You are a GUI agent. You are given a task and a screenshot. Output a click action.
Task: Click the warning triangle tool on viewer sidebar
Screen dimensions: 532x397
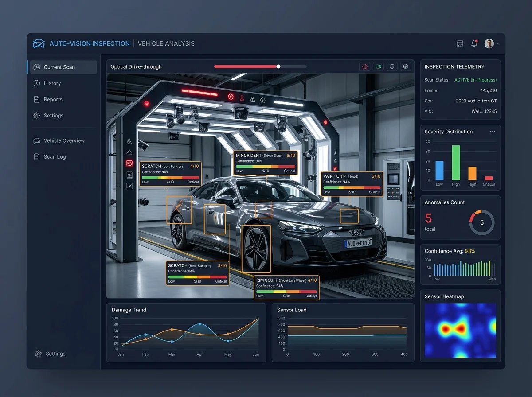129,152
